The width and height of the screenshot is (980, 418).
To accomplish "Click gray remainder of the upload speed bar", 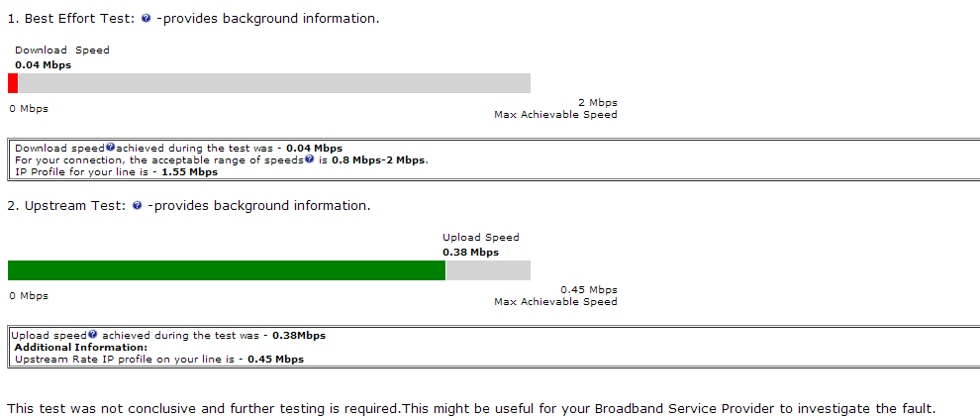I will point(488,270).
